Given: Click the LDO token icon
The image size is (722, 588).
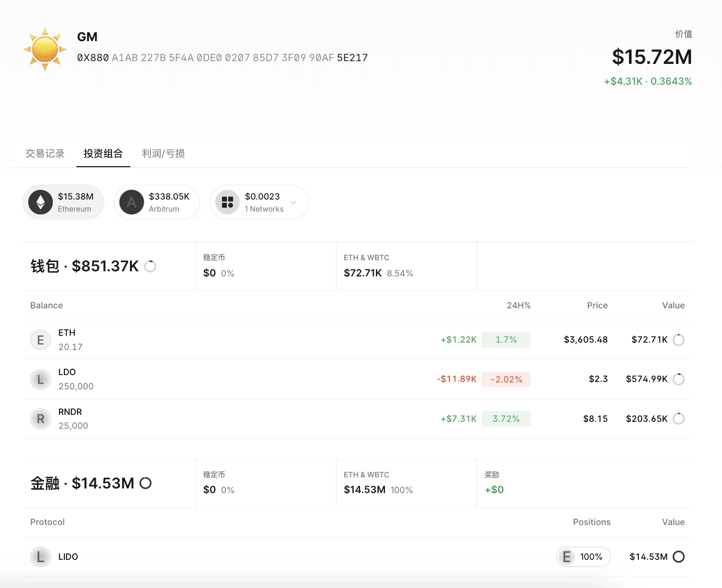Looking at the screenshot, I should click(41, 380).
